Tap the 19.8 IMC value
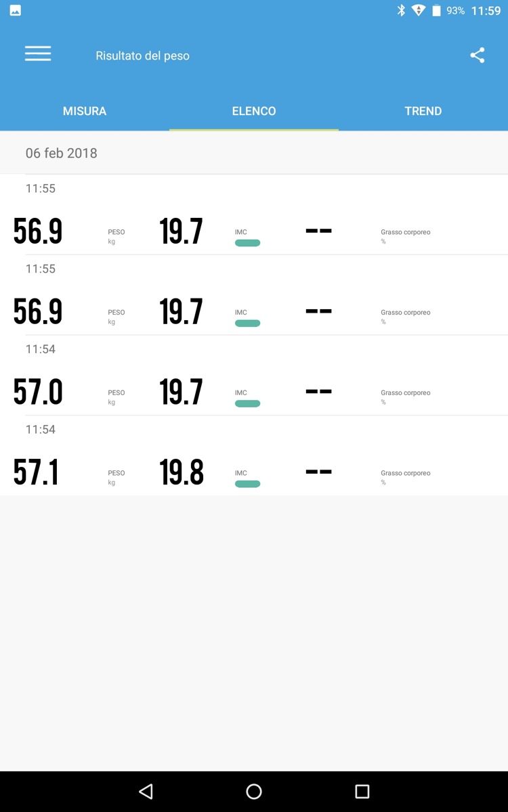Screen dimensions: 508x812 [x=182, y=472]
